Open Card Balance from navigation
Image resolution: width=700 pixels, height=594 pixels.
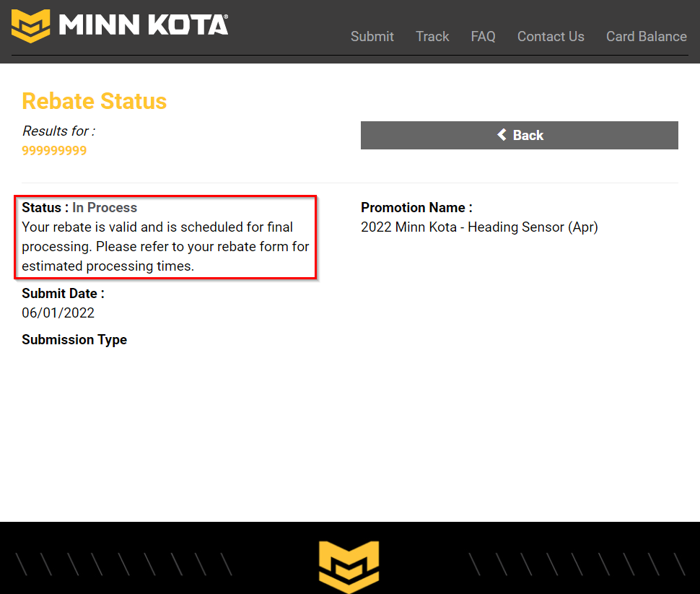click(647, 37)
